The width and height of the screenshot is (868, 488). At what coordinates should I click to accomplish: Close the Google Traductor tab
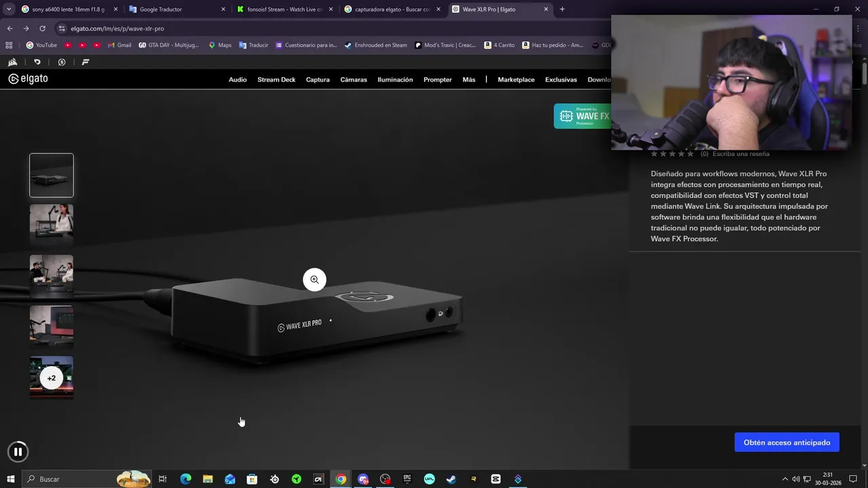click(223, 9)
